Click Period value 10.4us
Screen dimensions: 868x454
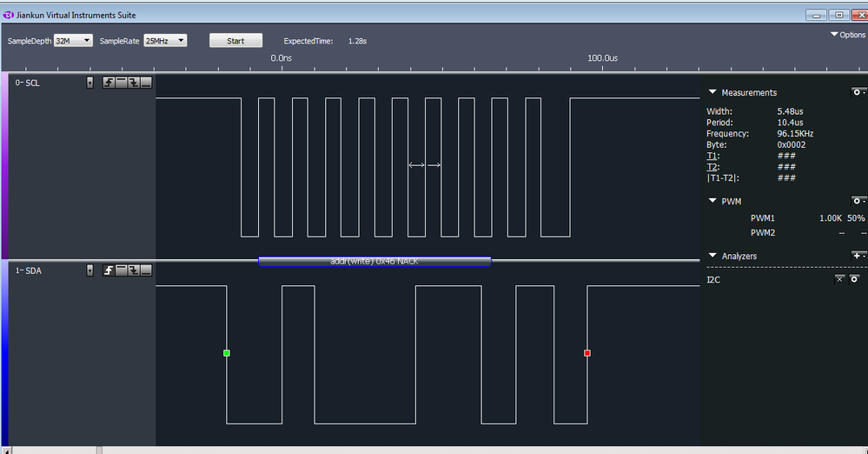pos(790,123)
